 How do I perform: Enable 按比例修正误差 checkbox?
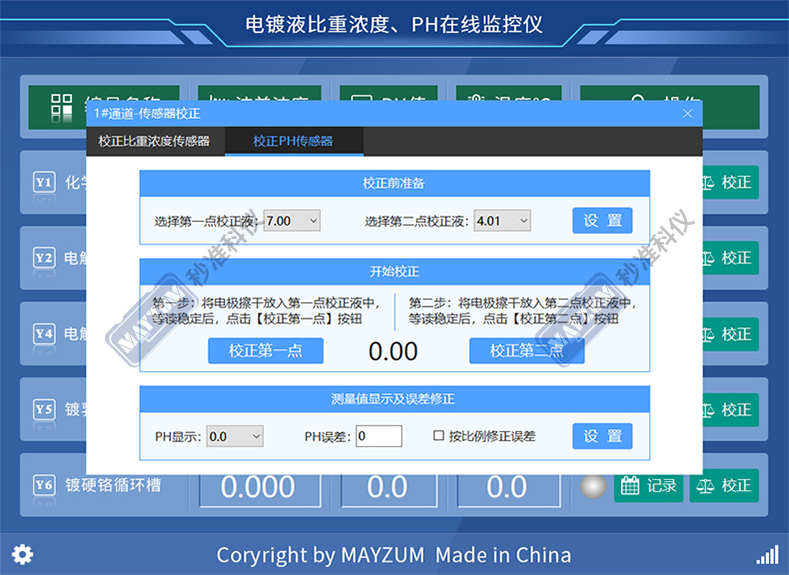[438, 436]
